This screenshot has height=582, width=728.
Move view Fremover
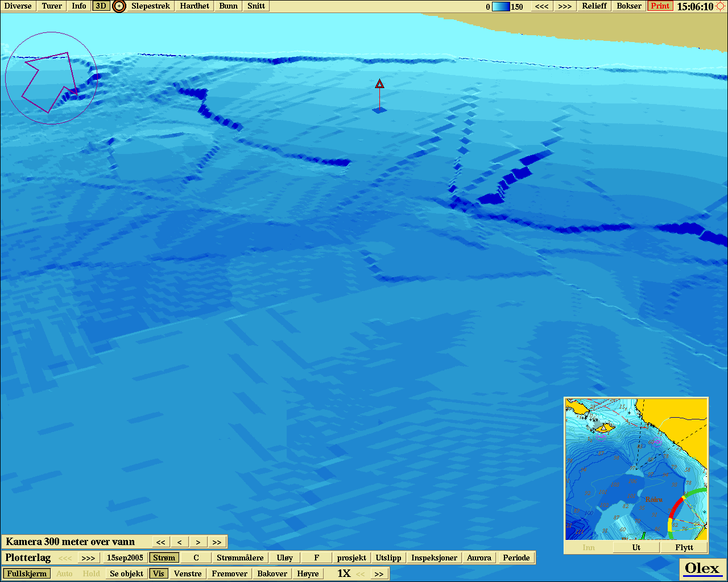pos(230,573)
